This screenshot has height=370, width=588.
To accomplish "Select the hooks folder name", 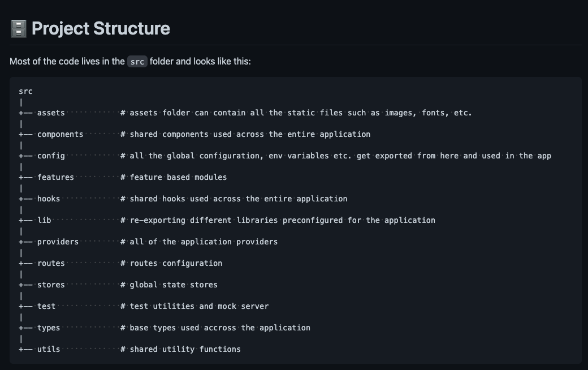I will coord(49,199).
